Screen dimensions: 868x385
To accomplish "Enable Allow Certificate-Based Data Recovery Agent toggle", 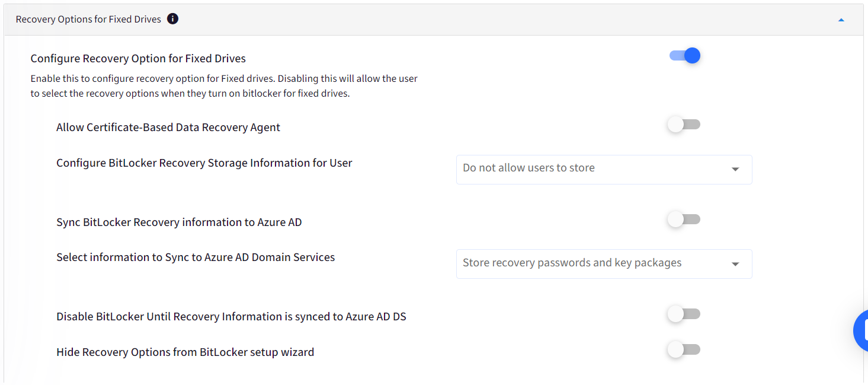I will (x=684, y=125).
